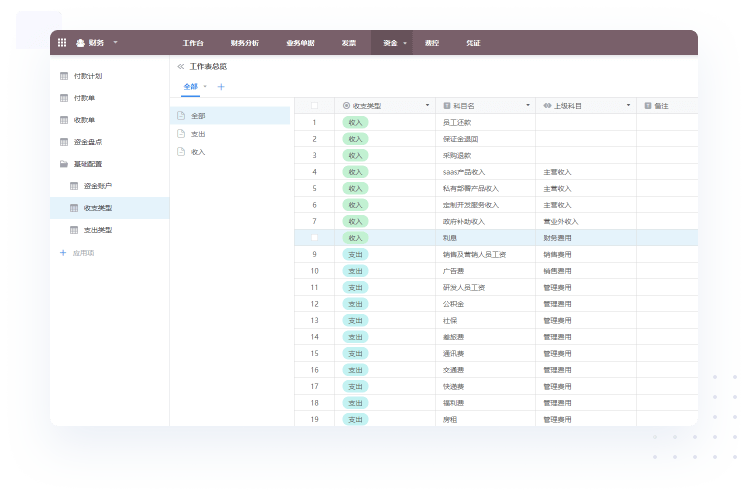Click the 收入 tag on row 1
This screenshot has height=496, width=748.
pyautogui.click(x=355, y=123)
